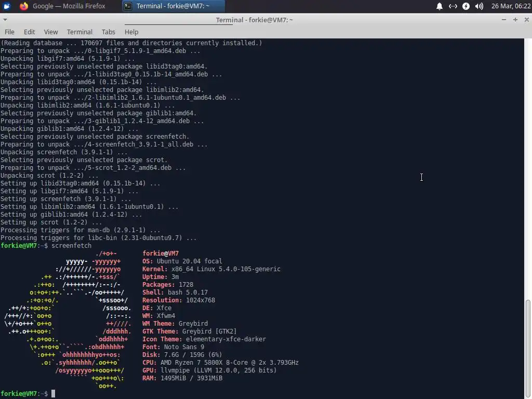Screen dimensions: 532x399
Task: Click 'Processing triggers for man-db' line
Action: click(80, 230)
